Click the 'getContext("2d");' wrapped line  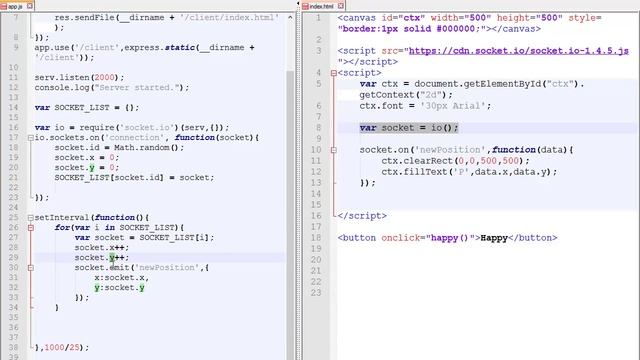coord(406,95)
